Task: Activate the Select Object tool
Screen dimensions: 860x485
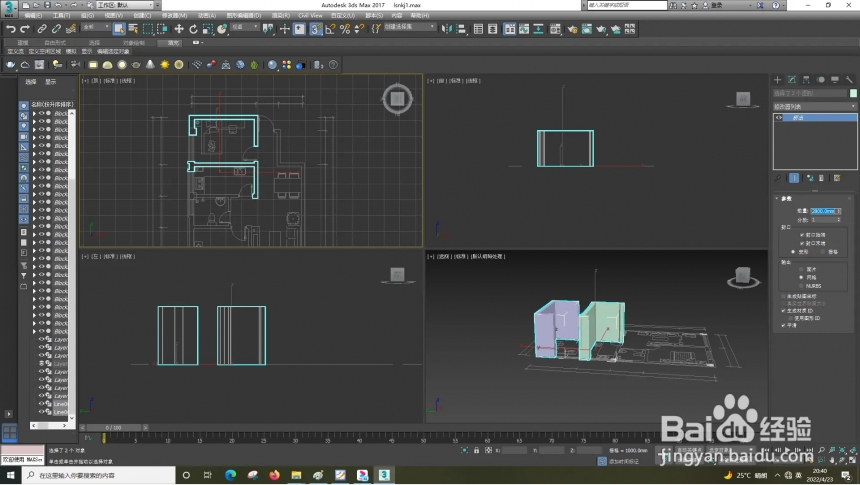Action: [x=119, y=29]
